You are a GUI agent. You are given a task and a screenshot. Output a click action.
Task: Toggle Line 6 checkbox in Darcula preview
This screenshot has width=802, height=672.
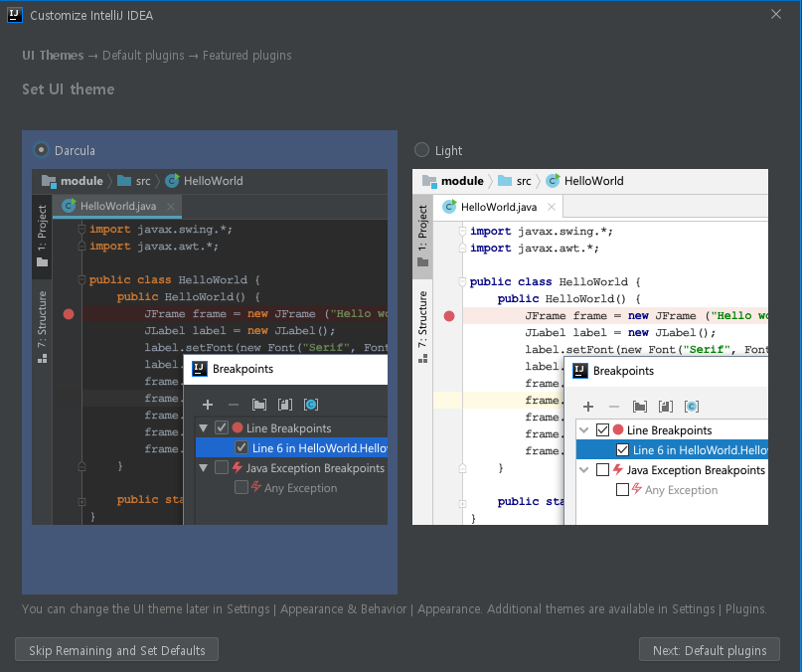click(x=241, y=447)
